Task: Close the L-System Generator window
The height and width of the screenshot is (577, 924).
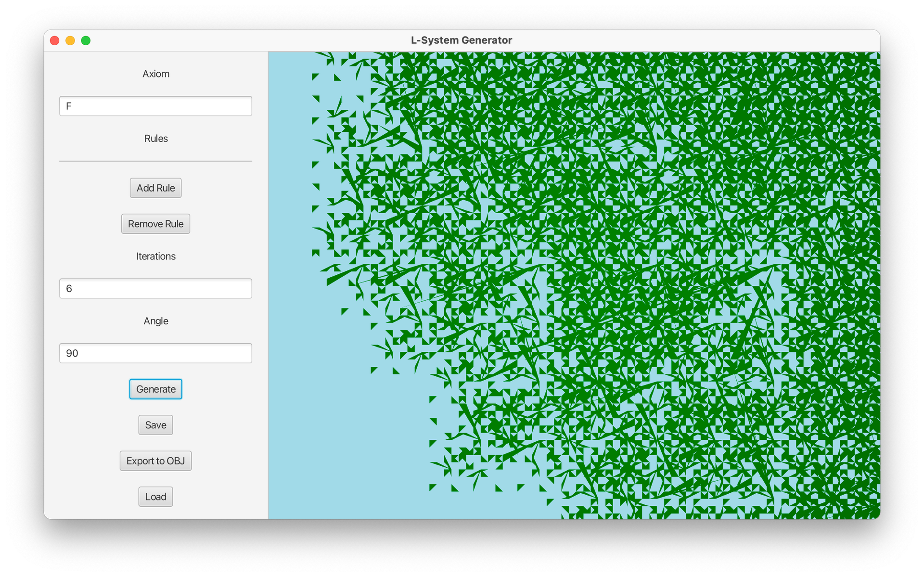Action: point(55,40)
